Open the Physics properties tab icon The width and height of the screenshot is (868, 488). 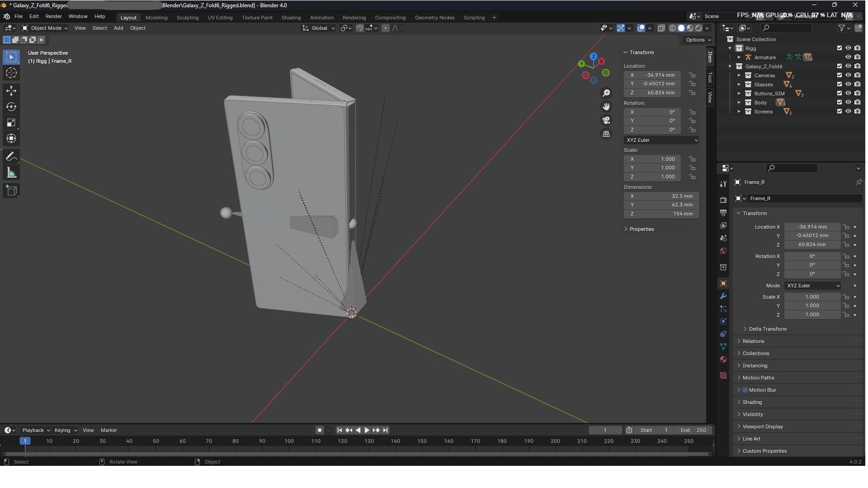click(x=723, y=321)
